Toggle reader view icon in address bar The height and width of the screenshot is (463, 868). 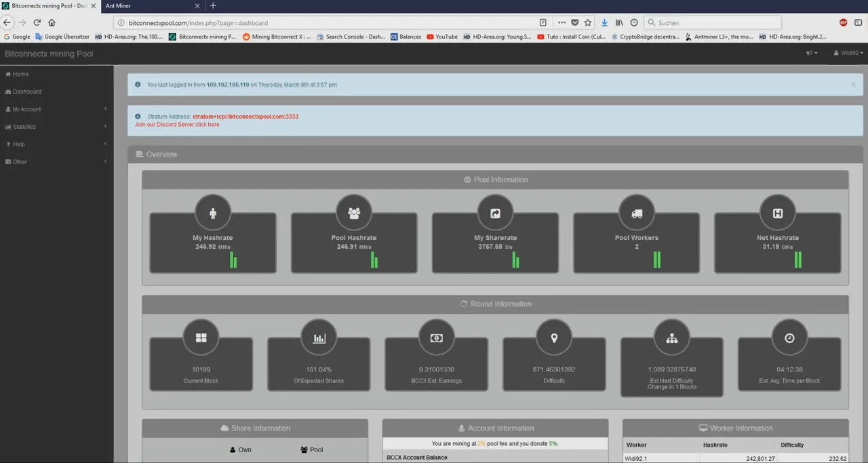[542, 22]
